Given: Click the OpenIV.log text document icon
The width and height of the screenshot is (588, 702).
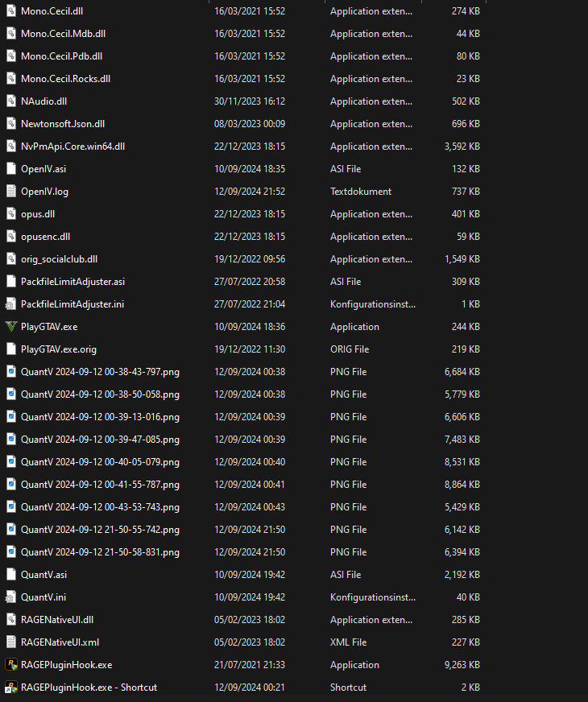Looking at the screenshot, I should point(11,192).
